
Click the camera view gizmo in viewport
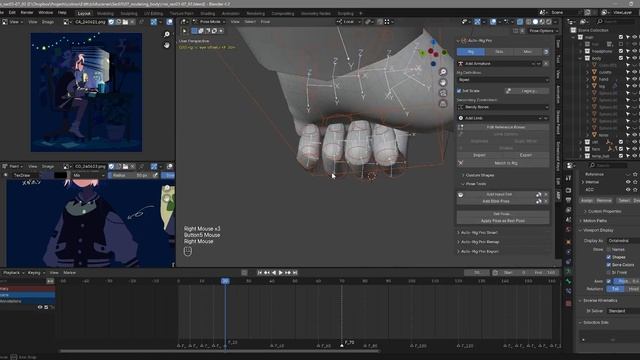443,93
